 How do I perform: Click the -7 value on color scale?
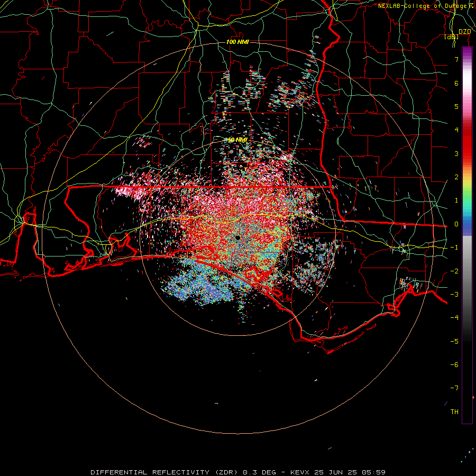454,388
